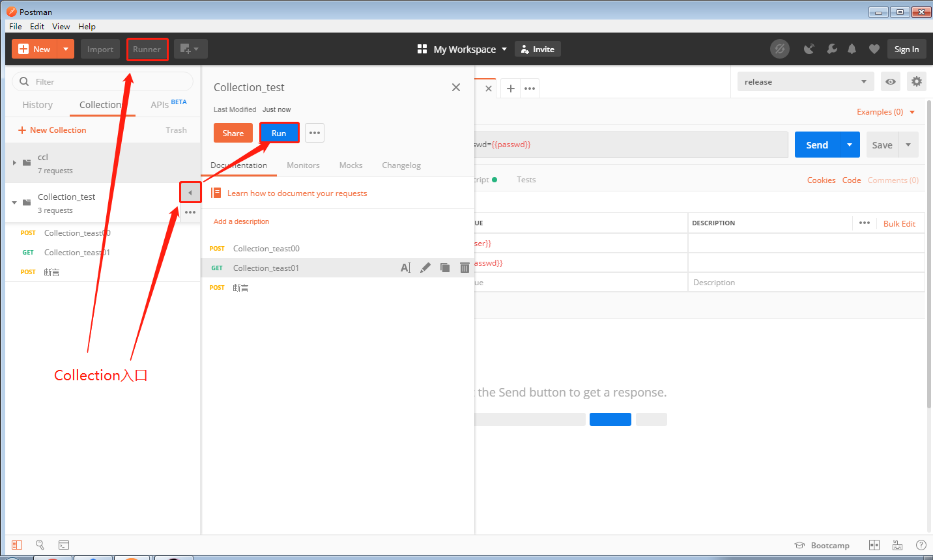Image resolution: width=933 pixels, height=560 pixels.
Task: Click the sync offline status icon
Action: (779, 49)
